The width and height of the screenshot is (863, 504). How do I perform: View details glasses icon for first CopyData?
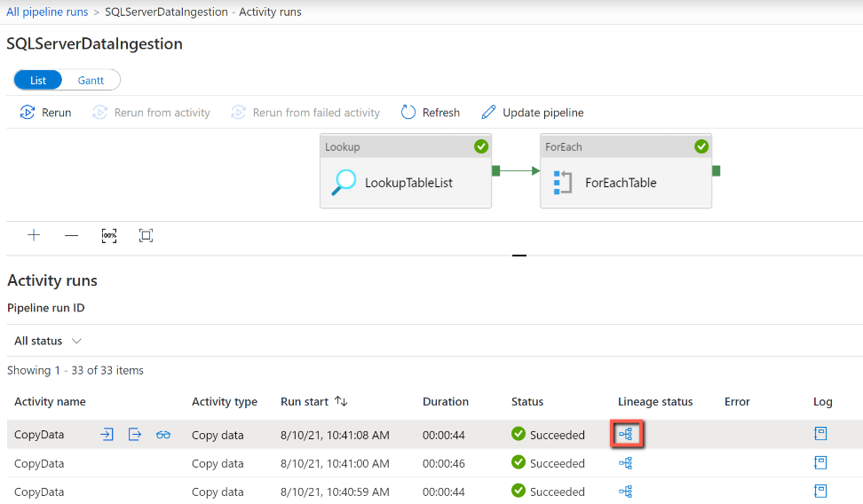(x=162, y=435)
